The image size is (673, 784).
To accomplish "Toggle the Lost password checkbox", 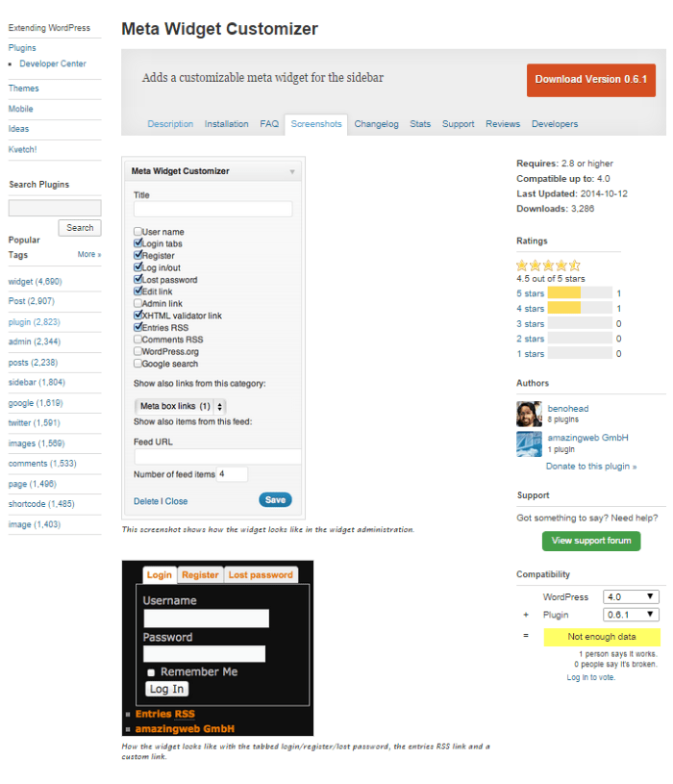I will pyautogui.click(x=137, y=279).
